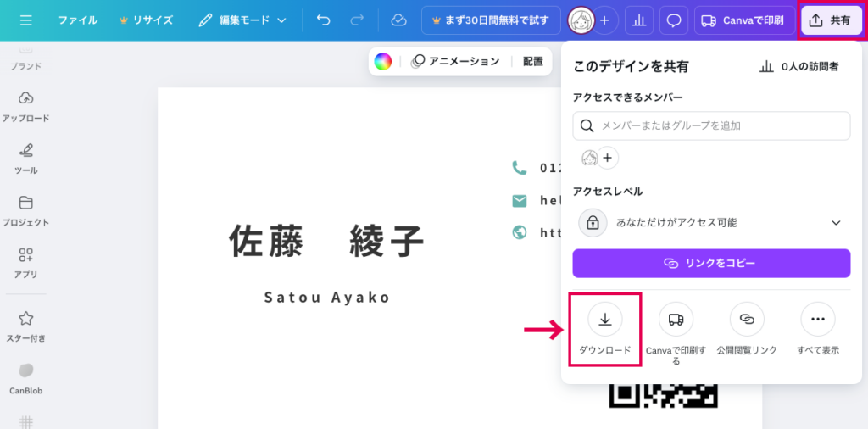Click the このデザインを共有 heading
This screenshot has height=429, width=868.
(631, 67)
